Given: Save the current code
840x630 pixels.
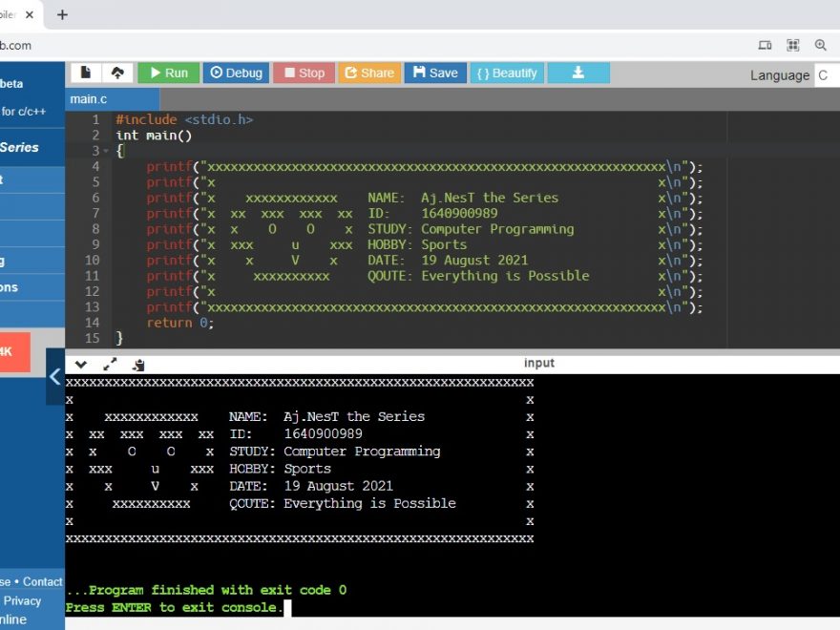Looking at the screenshot, I should [x=434, y=73].
